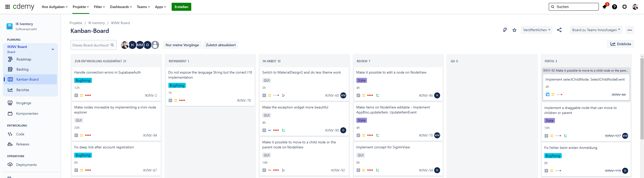Open Apps dropdown menu
This screenshot has height=178, width=644.
(x=161, y=7)
